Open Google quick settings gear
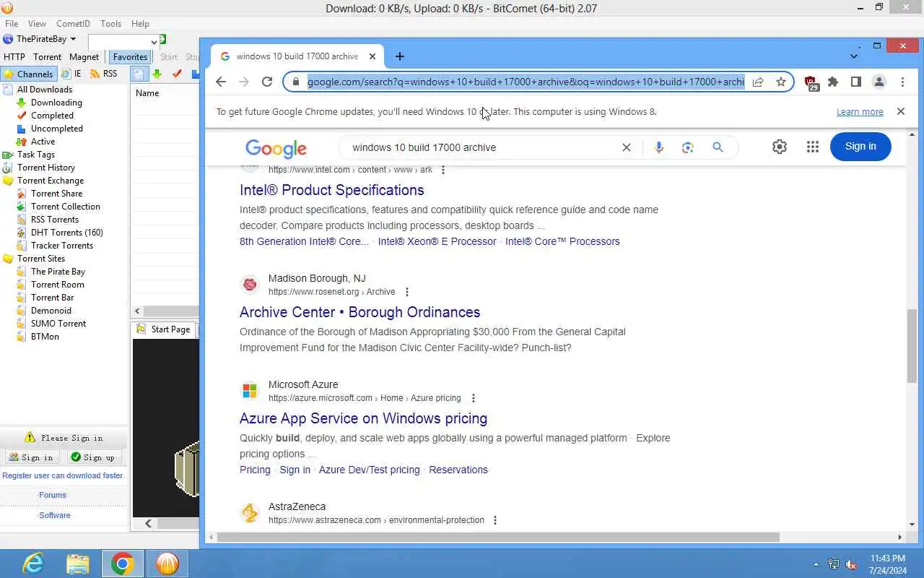924x578 pixels. [780, 147]
